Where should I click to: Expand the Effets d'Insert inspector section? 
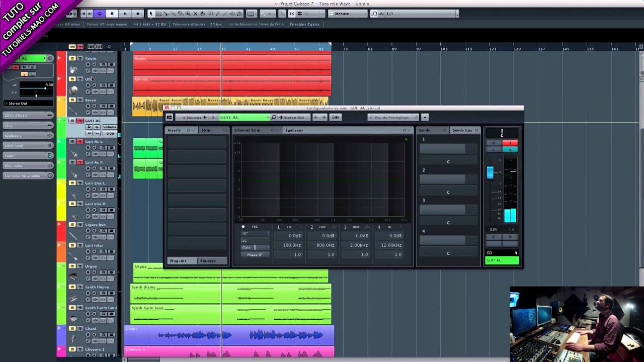[x=28, y=115]
